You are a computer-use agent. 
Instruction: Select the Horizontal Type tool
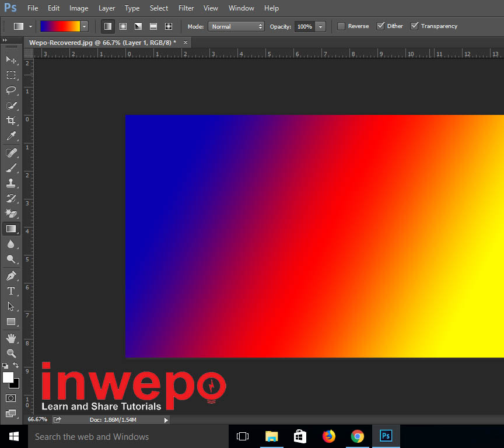(x=11, y=291)
